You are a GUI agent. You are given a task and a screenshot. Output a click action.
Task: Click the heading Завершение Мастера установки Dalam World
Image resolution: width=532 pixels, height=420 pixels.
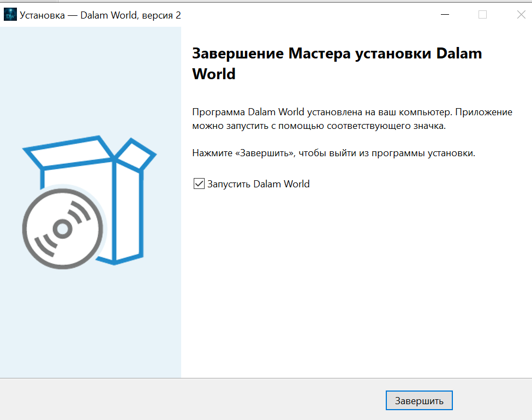pyautogui.click(x=337, y=63)
